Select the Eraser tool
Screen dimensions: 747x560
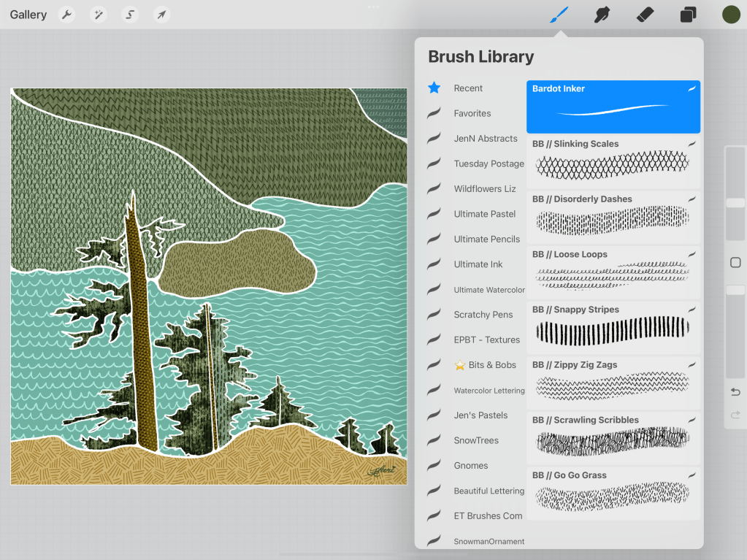click(645, 15)
